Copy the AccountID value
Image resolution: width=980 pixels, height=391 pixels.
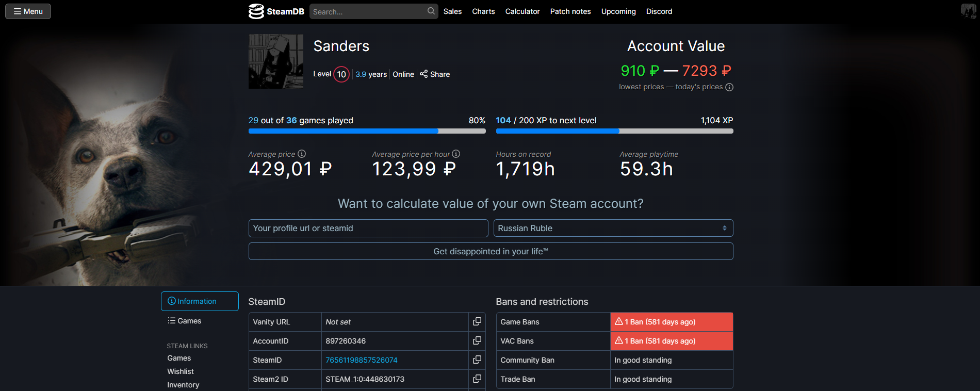coord(477,340)
